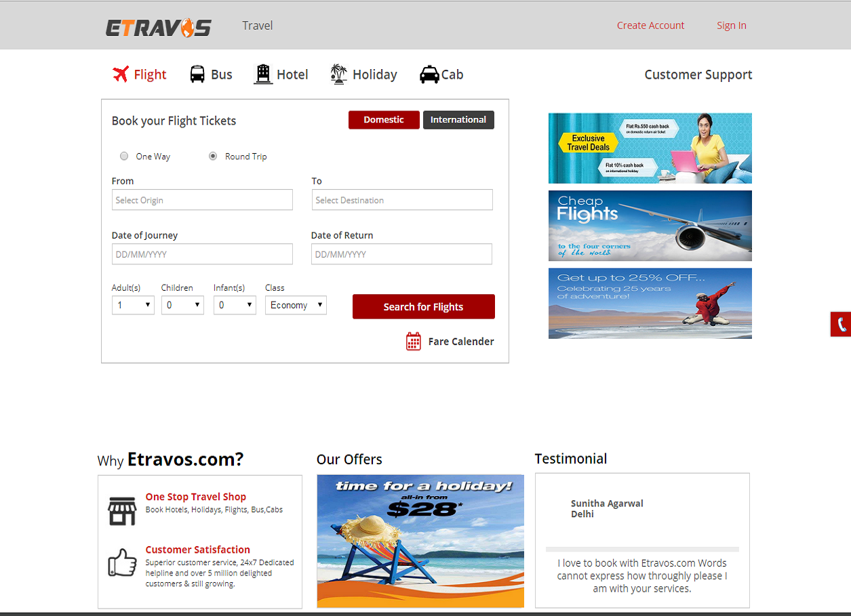Screen dimensions: 851x616
Task: Switch to the Hotel tab
Action: (x=281, y=75)
